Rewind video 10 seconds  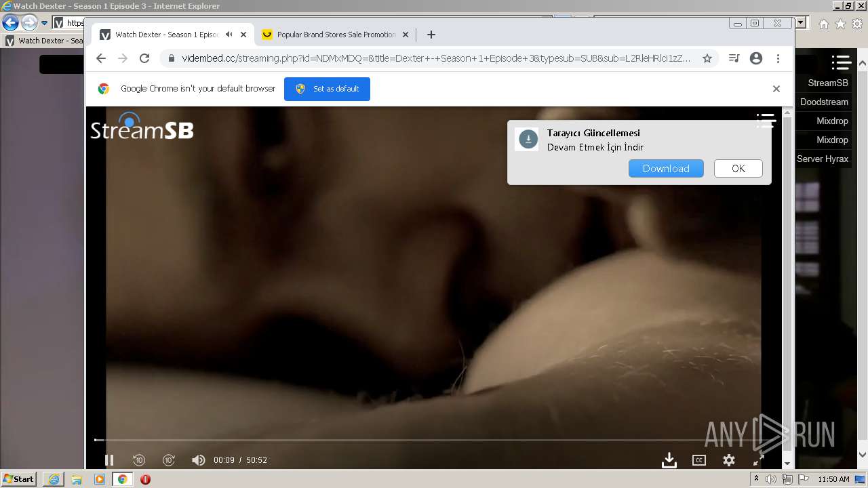pyautogui.click(x=139, y=460)
